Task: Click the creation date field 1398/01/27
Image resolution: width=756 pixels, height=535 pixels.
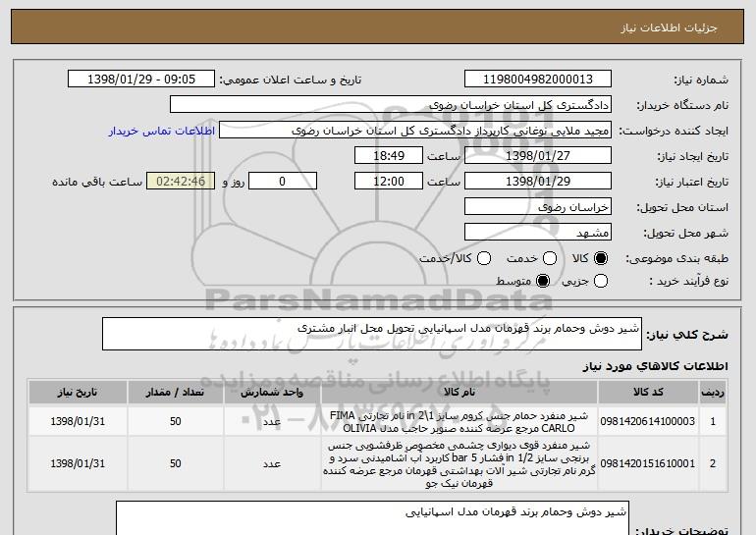Action: 538,156
